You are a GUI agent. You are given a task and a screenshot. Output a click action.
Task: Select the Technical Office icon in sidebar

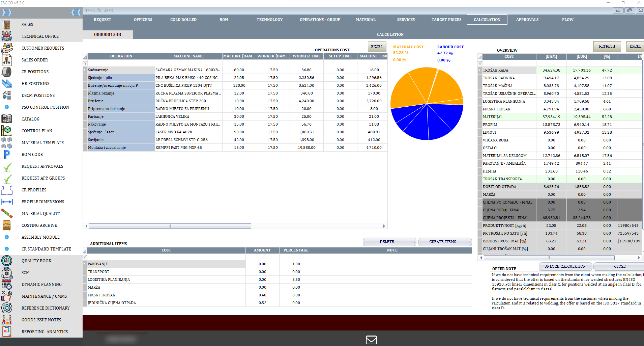(7, 36)
